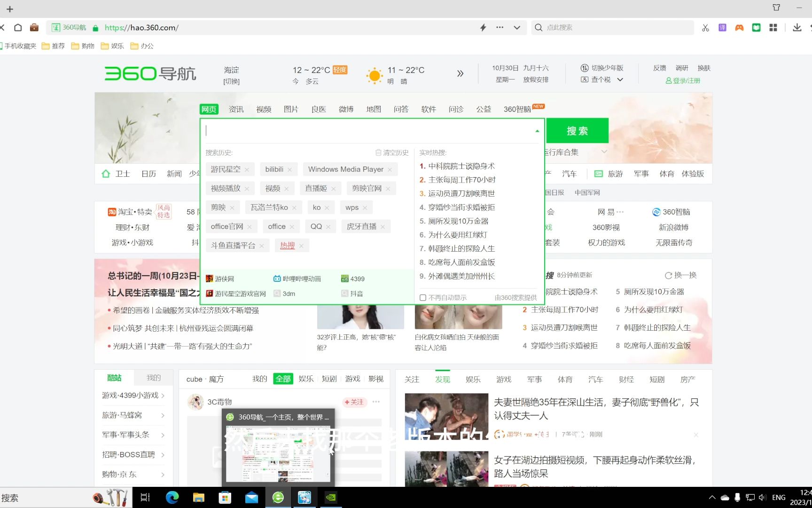The width and height of the screenshot is (812, 508).
Task: Collapse the search suggestions panel triangle
Action: pos(536,130)
